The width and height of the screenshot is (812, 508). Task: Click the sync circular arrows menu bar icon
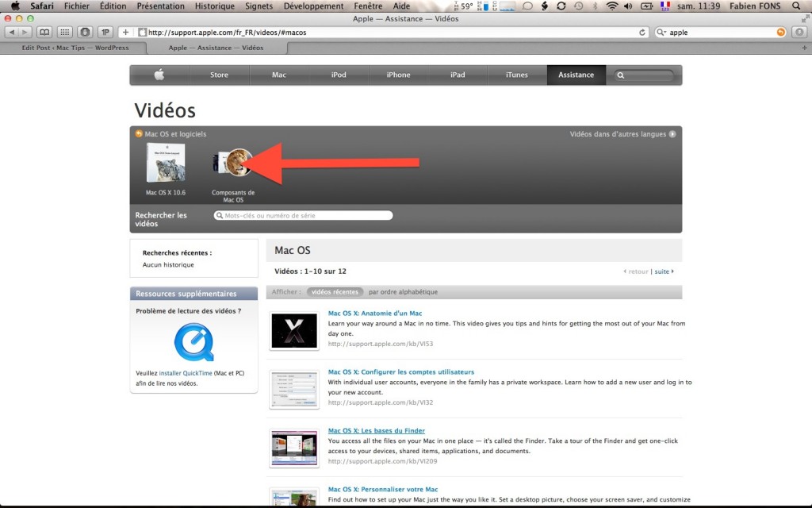tap(561, 6)
